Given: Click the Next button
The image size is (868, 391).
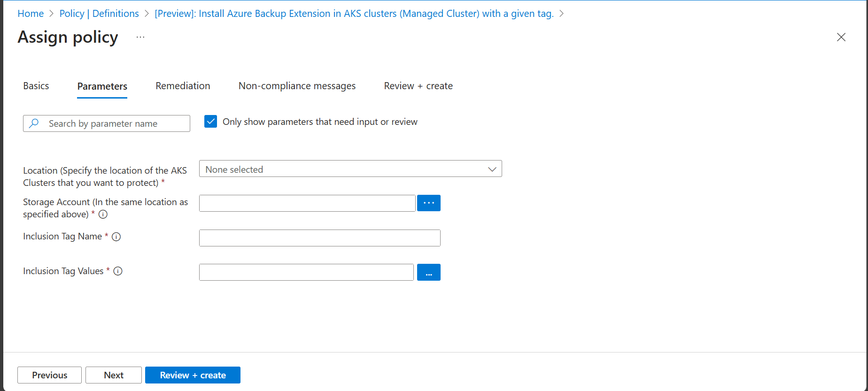Looking at the screenshot, I should point(114,375).
